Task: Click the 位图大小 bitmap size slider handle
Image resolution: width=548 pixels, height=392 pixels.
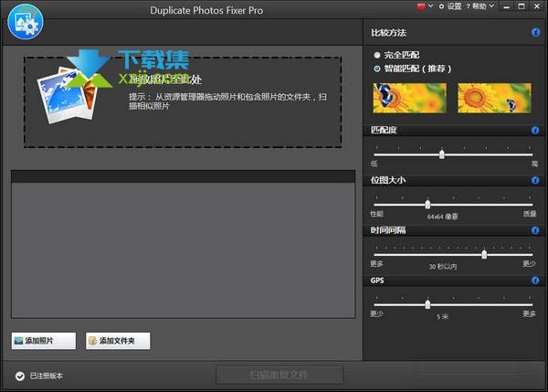Action: tap(427, 204)
